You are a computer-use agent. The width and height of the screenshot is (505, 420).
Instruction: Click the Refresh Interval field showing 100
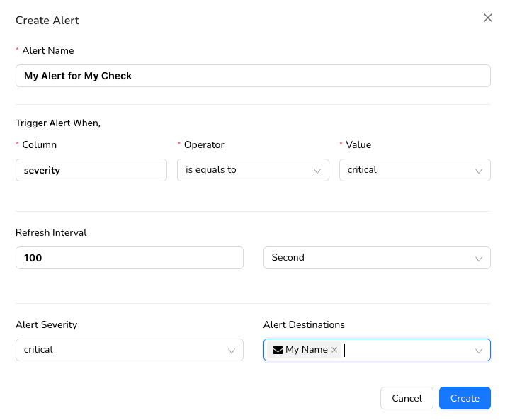[129, 258]
